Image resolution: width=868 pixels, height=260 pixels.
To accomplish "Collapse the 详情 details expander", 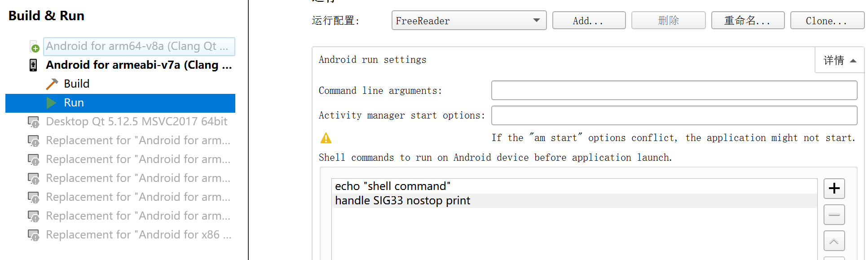I will click(x=839, y=61).
